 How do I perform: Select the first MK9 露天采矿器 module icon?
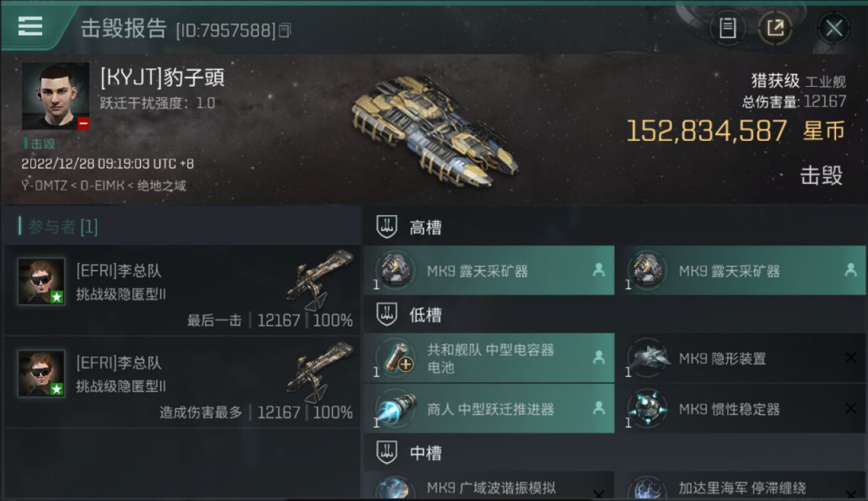395,270
